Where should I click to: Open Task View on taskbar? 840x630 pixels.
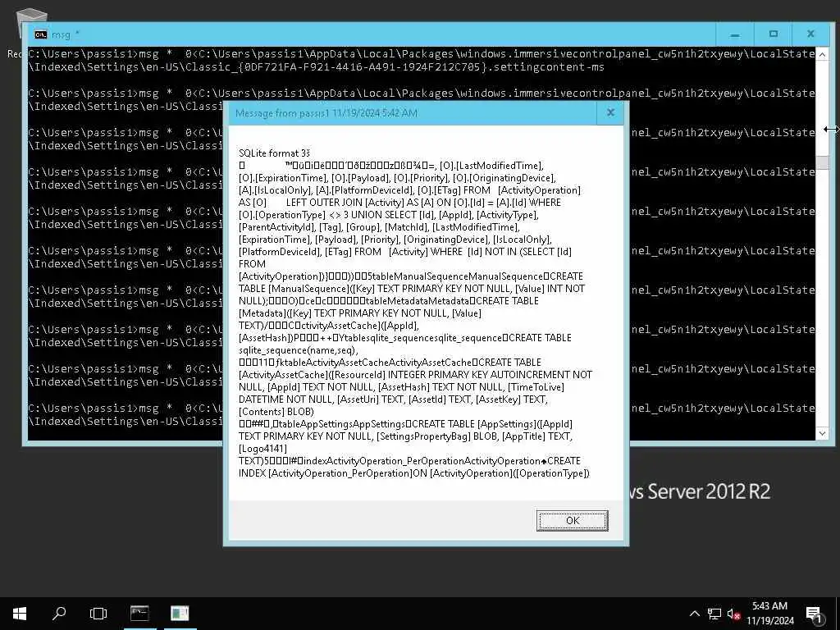[98, 614]
